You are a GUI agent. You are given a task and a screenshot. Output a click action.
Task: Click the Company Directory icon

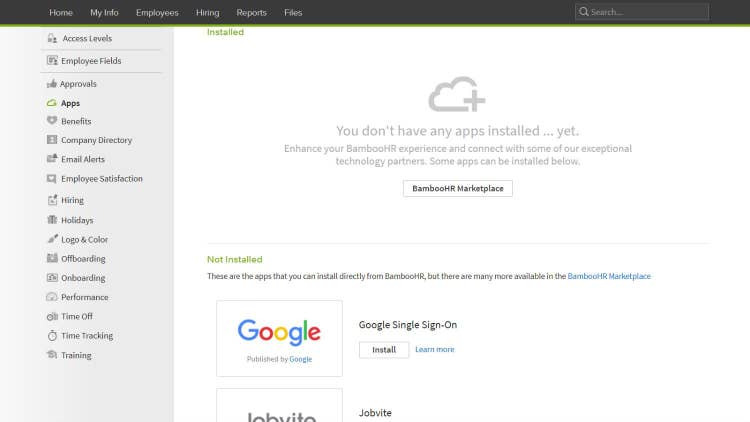click(52, 140)
